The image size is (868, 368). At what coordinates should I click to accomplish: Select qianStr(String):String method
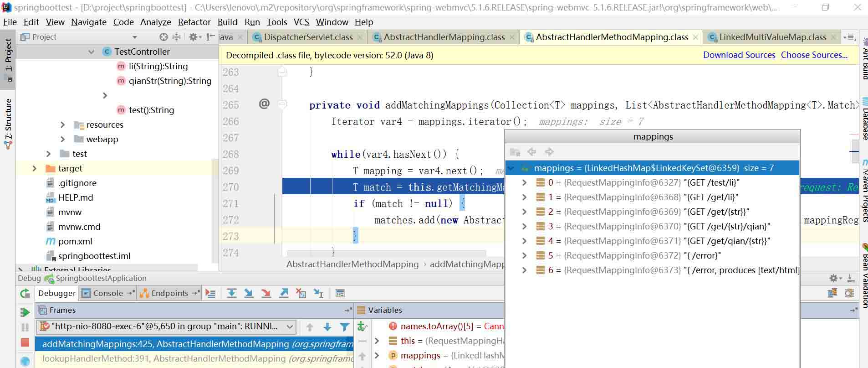coord(170,81)
